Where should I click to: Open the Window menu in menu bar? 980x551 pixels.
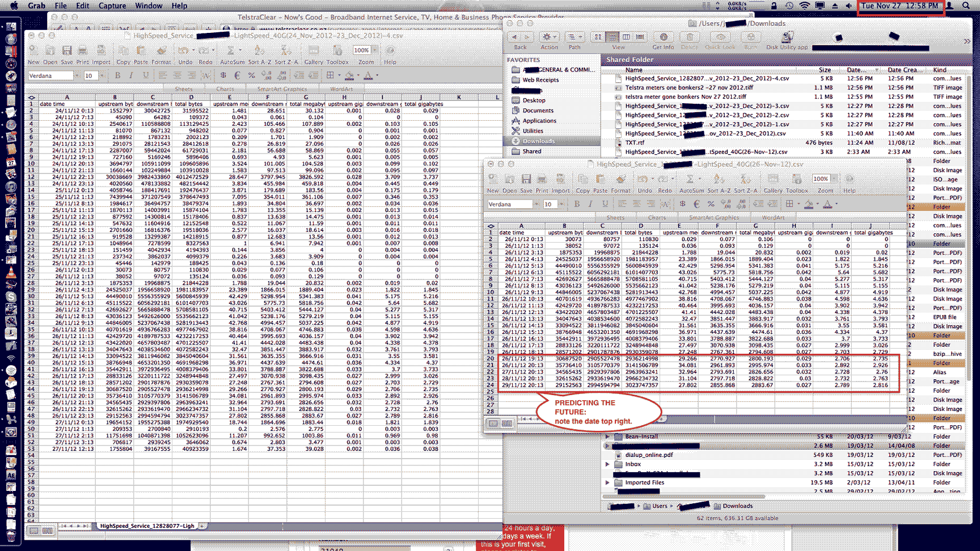[149, 6]
